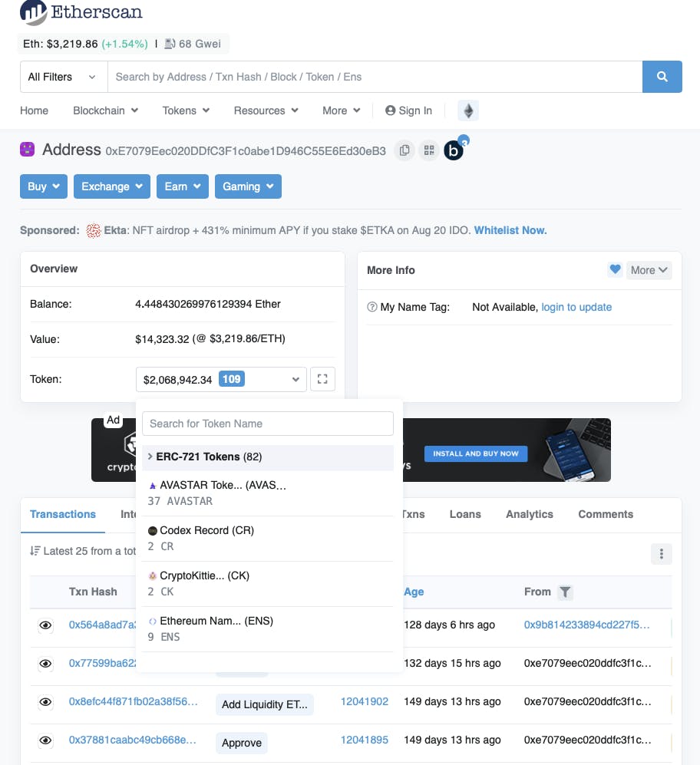The image size is (700, 765).
Task: Collapse the ERC-721 Tokens (82) group
Action: tap(268, 457)
